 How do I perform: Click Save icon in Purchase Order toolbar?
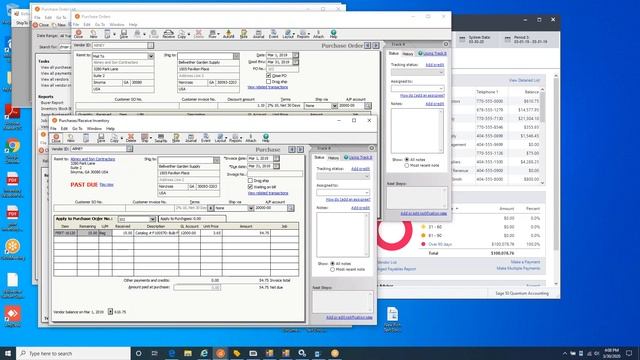tap(124, 34)
